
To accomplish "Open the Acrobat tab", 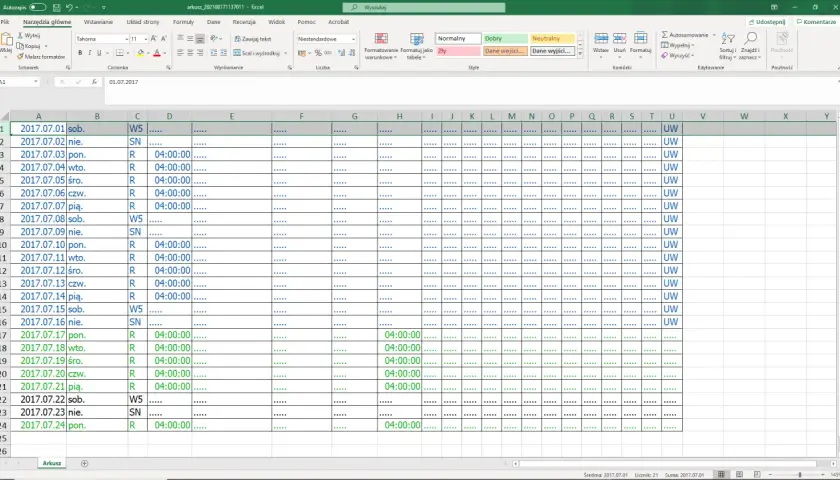I will [338, 22].
